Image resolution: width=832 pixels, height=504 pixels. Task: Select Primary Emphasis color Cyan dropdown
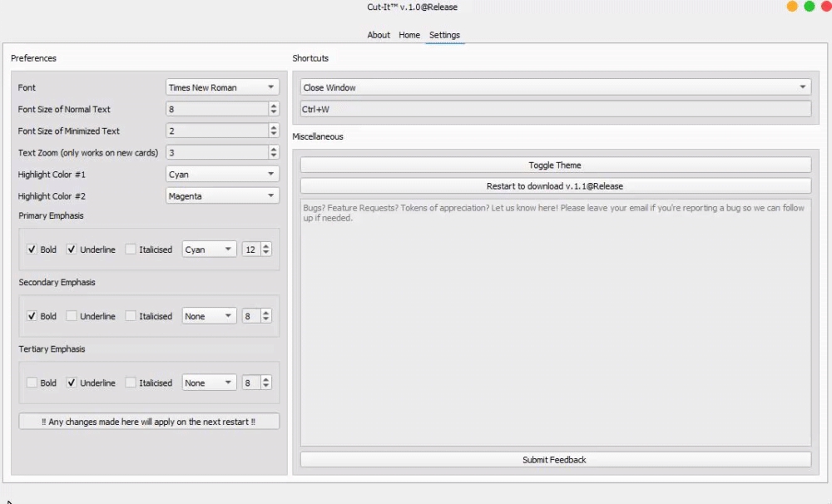209,250
